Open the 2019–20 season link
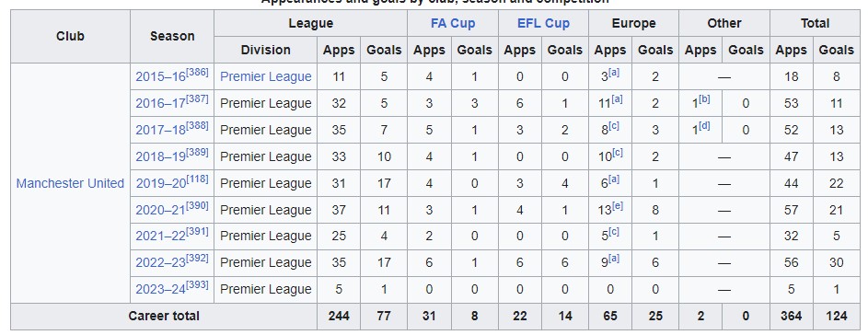This screenshot has height=335, width=868. coord(160,183)
